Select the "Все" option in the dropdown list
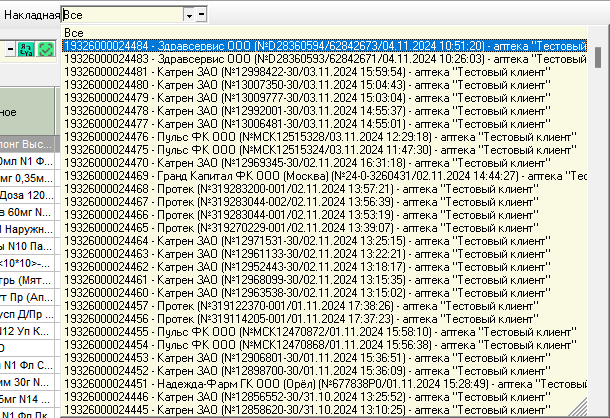The image size is (610, 418). click(x=324, y=33)
